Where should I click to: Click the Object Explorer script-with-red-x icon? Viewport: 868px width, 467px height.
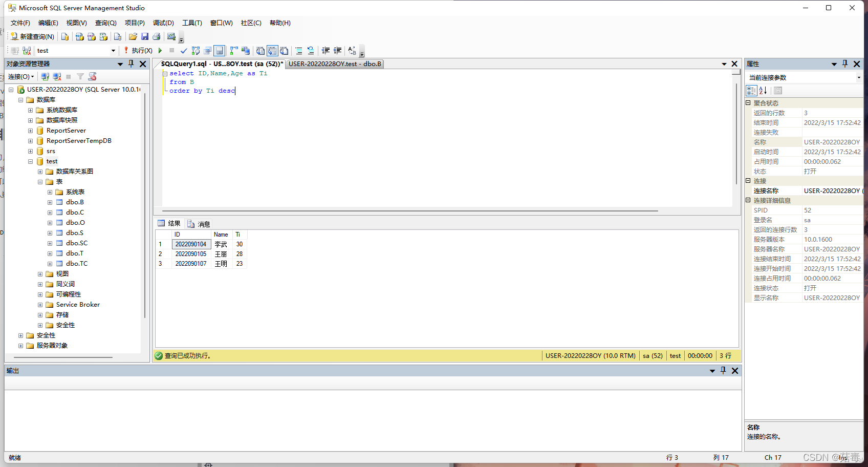[x=92, y=77]
